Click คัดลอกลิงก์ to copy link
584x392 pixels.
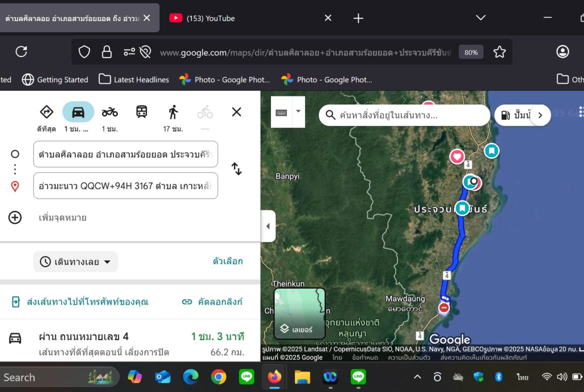click(212, 302)
